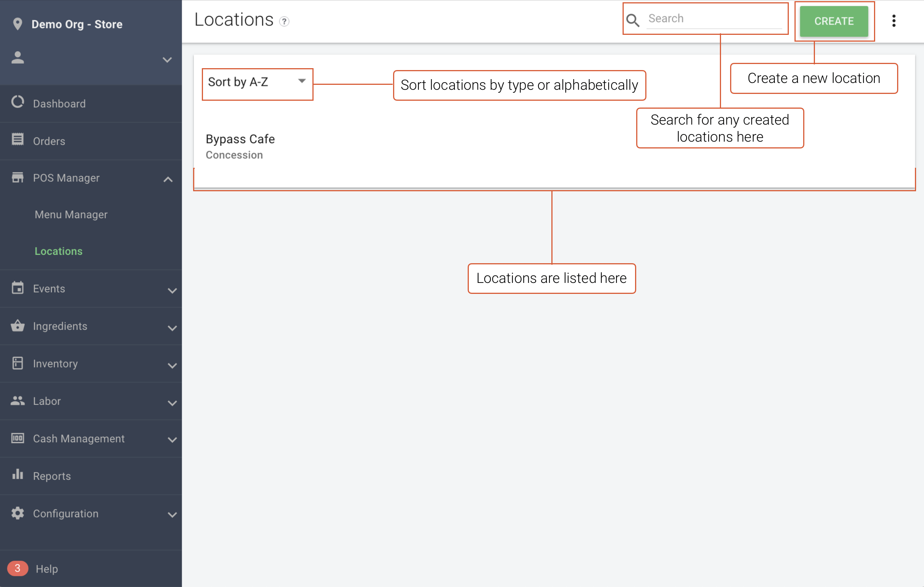The width and height of the screenshot is (924, 587).
Task: Click the red notification badge showing 3
Action: (18, 568)
